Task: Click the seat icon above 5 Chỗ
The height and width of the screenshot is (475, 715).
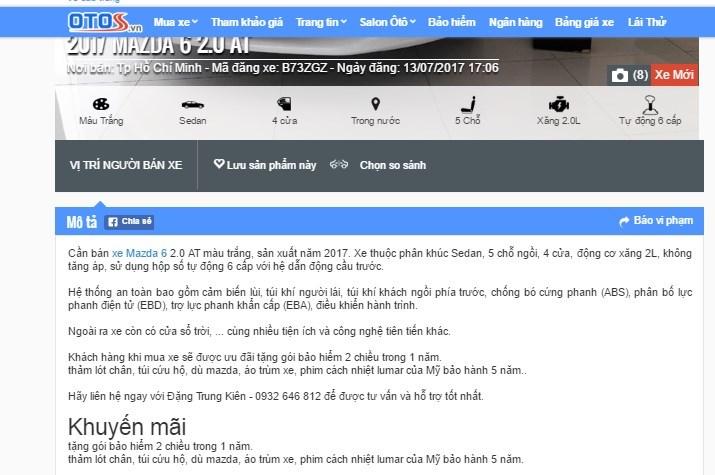Action: coord(467,104)
